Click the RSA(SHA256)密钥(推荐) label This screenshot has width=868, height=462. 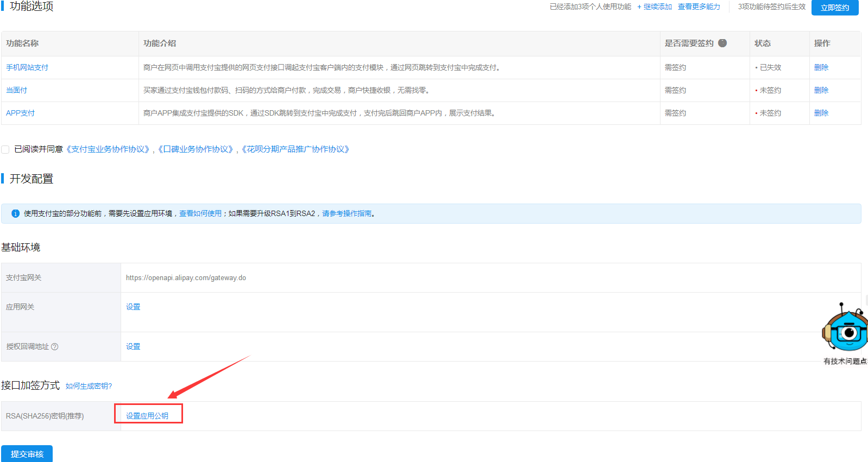pyautogui.click(x=45, y=416)
